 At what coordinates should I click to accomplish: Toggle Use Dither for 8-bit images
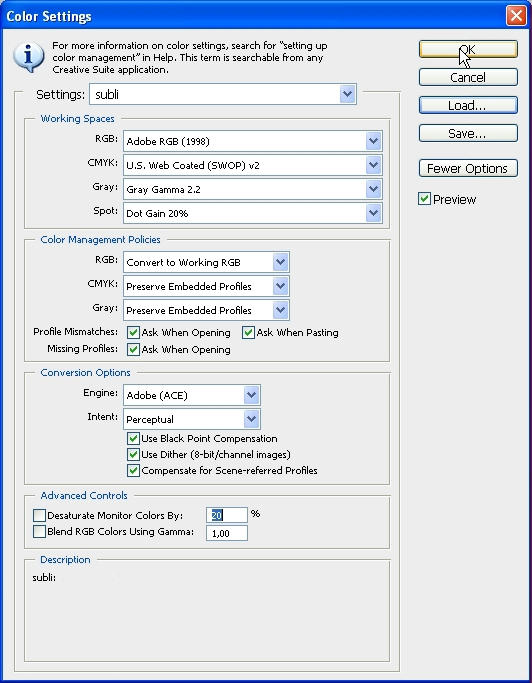coord(133,455)
